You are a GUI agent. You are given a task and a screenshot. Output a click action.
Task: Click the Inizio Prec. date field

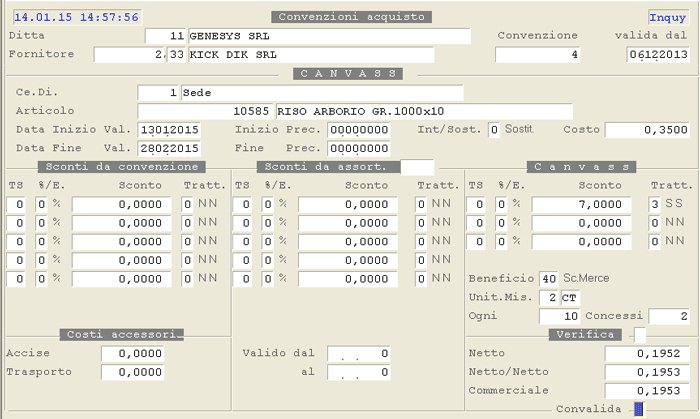point(359,130)
